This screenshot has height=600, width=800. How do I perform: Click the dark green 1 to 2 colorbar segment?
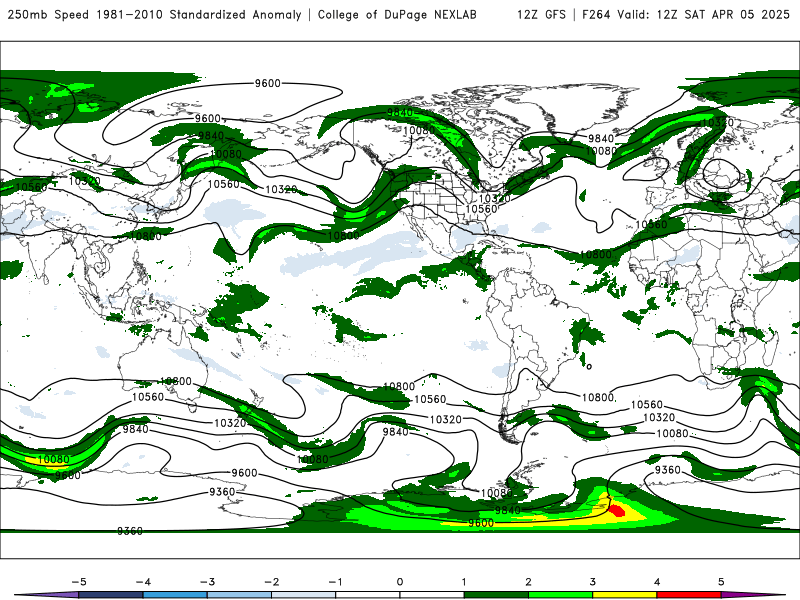[x=496, y=595]
